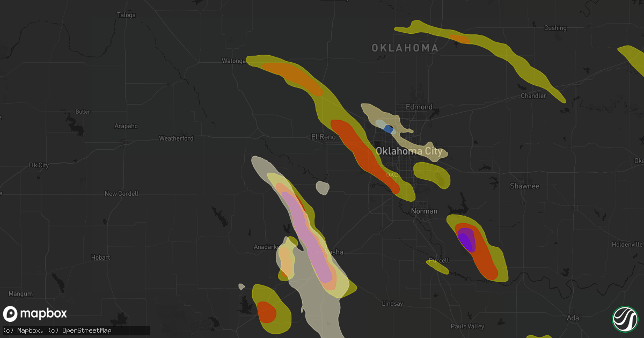Click the Chandler town label

(533, 96)
